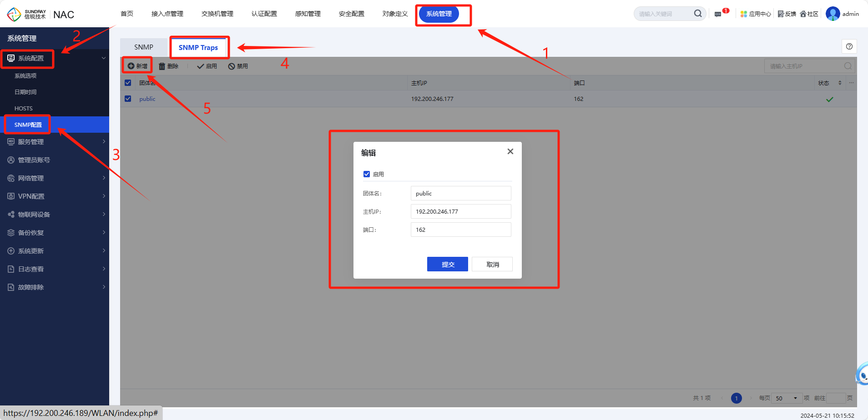
Task: Select SNMP配置 in the sidebar
Action: [x=55, y=125]
